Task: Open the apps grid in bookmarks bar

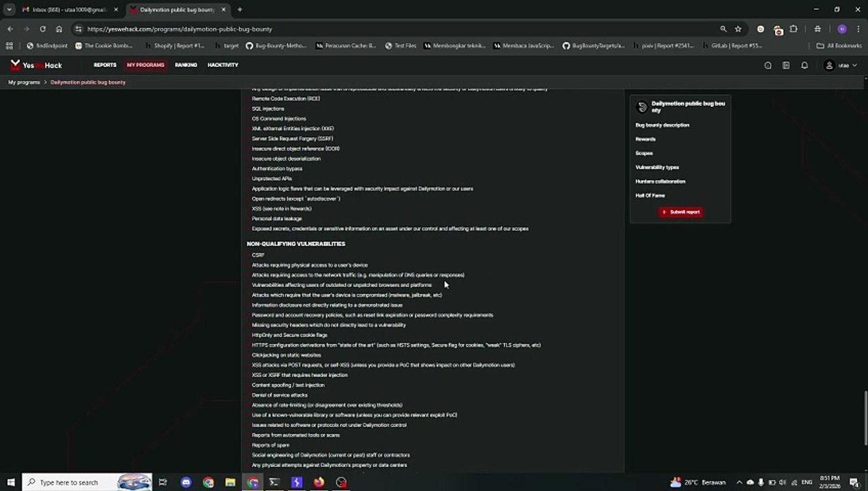Action: click(x=9, y=46)
